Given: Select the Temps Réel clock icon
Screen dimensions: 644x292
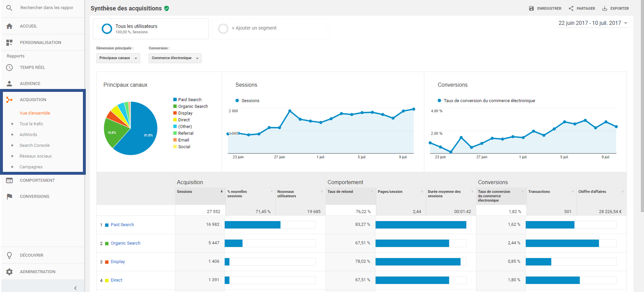Looking at the screenshot, I should click(9, 67).
